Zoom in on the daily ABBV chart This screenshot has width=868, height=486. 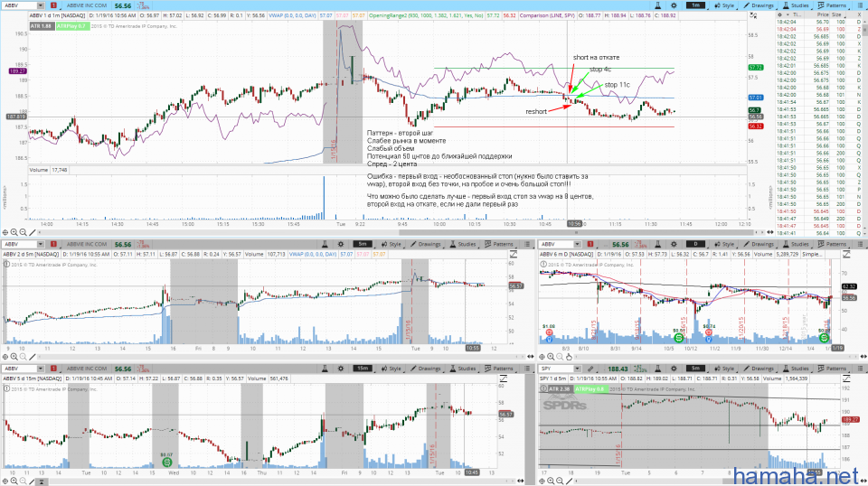click(x=551, y=357)
